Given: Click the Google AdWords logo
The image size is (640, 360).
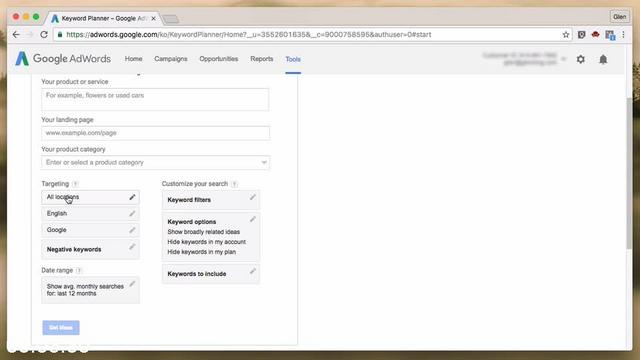Looking at the screenshot, I should pyautogui.click(x=63, y=59).
